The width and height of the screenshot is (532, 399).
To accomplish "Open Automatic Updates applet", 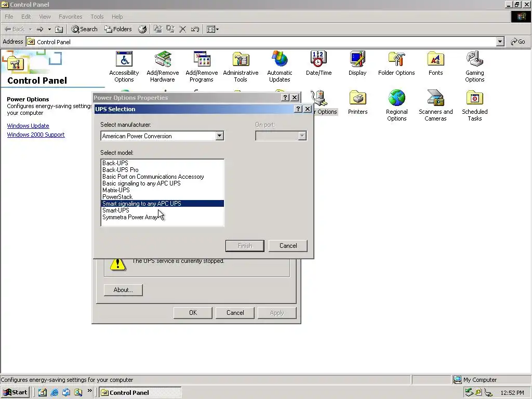I will [280, 66].
